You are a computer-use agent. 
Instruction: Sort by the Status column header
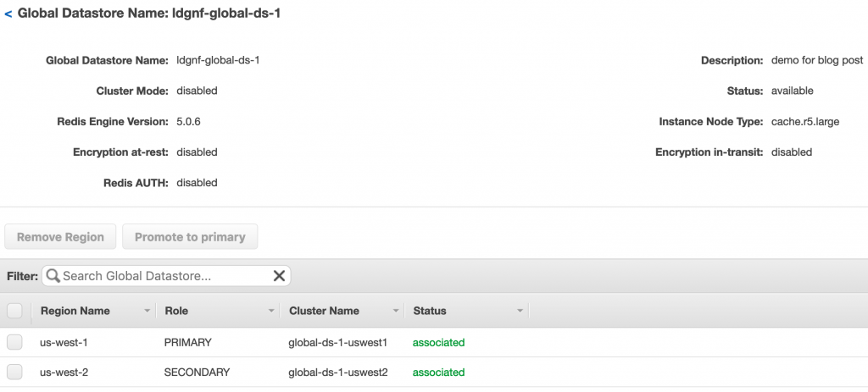pos(430,311)
